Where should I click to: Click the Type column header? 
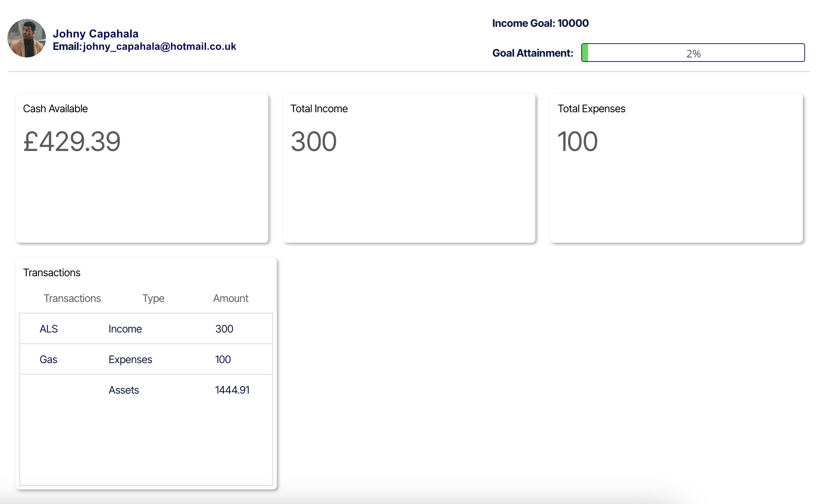click(153, 298)
